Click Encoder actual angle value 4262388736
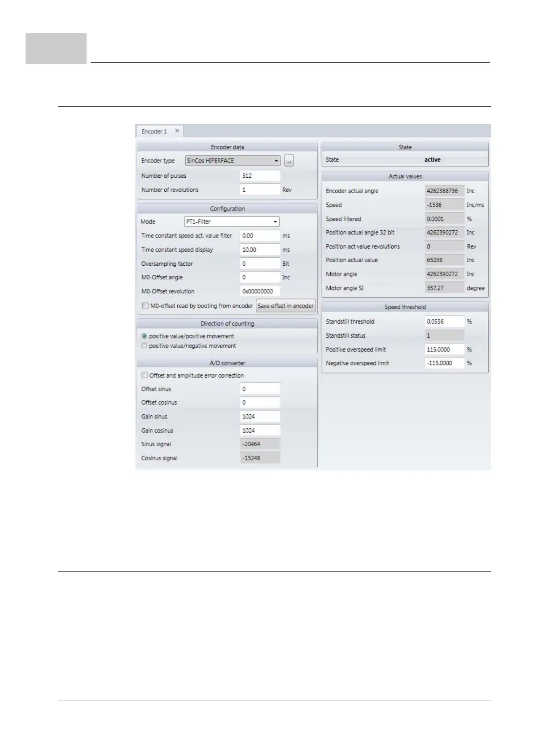This screenshot has height=756, width=534. (x=445, y=191)
